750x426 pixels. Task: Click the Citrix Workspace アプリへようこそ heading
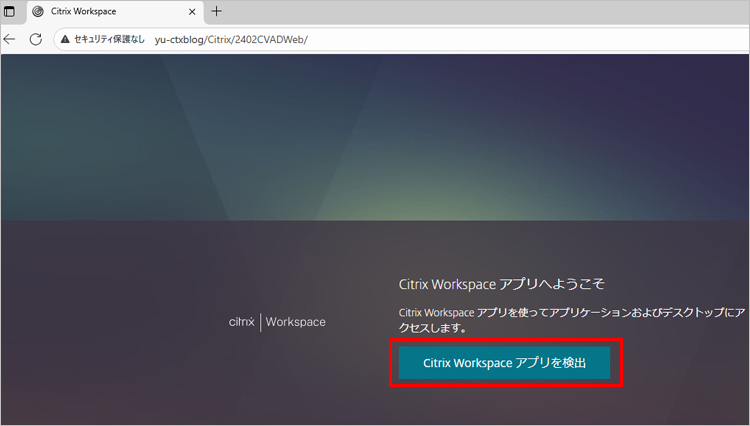coord(501,284)
